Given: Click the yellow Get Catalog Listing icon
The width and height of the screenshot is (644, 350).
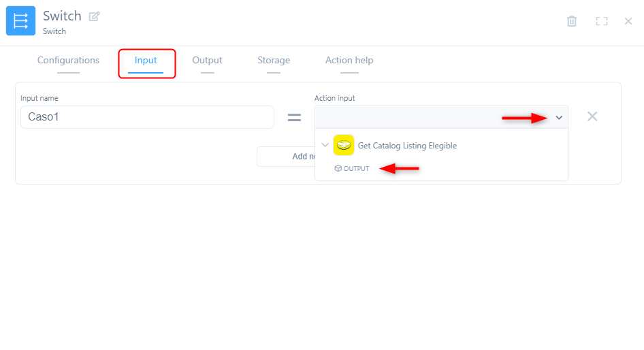Looking at the screenshot, I should 344,145.
